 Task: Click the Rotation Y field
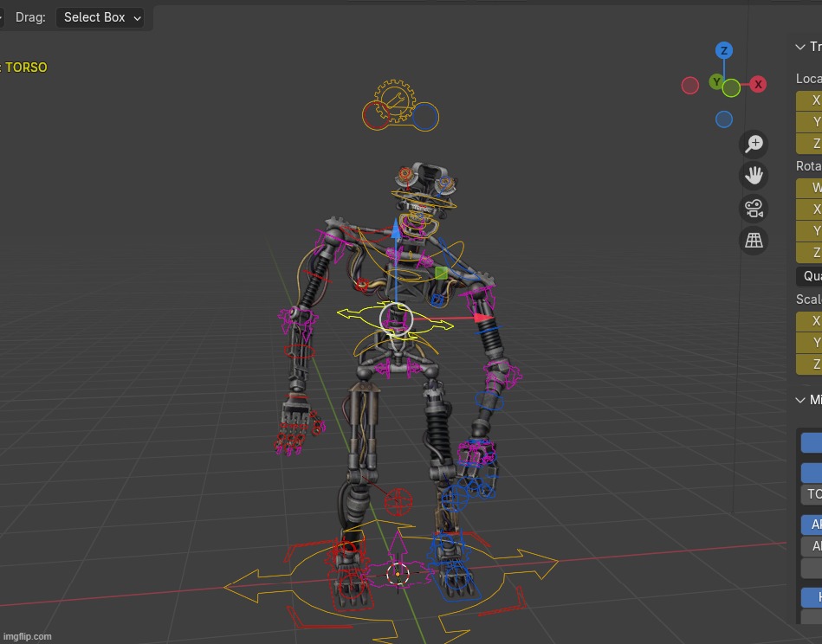pyautogui.click(x=809, y=231)
